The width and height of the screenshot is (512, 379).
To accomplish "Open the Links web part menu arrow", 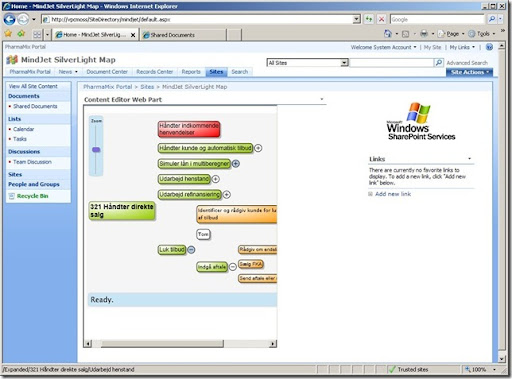I will pos(469,159).
